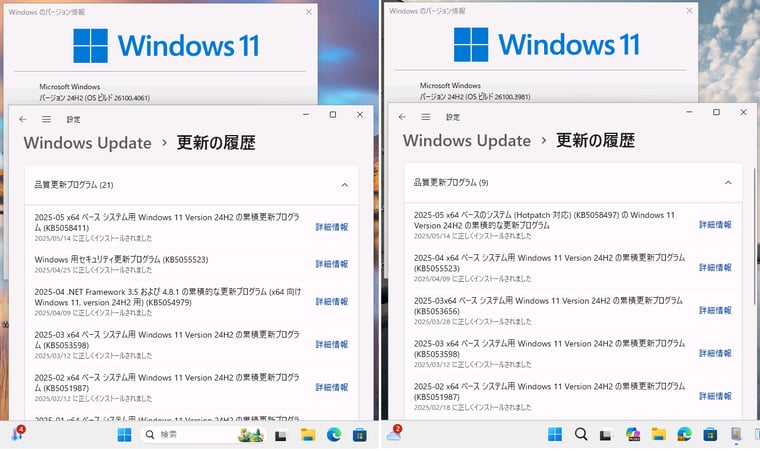
Task: Click the 検索 search box on left taskbar
Action: click(203, 435)
